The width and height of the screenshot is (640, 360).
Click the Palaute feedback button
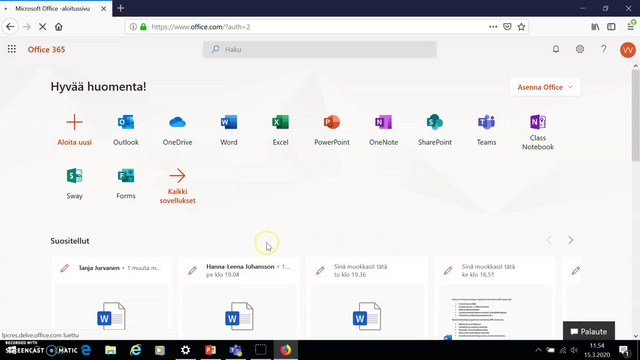tap(589, 331)
